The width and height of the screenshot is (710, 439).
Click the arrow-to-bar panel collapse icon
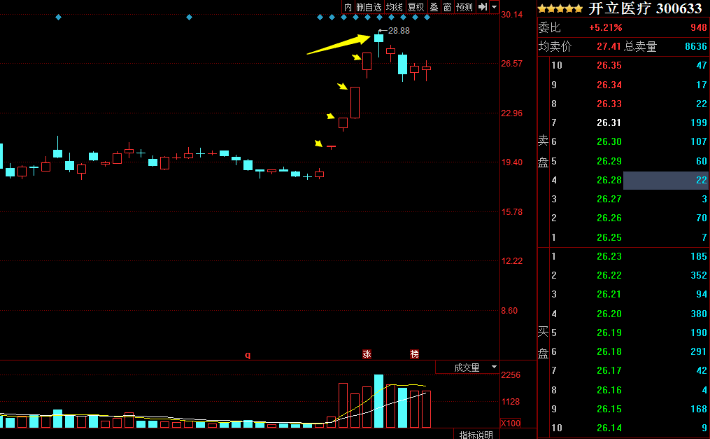coord(482,7)
